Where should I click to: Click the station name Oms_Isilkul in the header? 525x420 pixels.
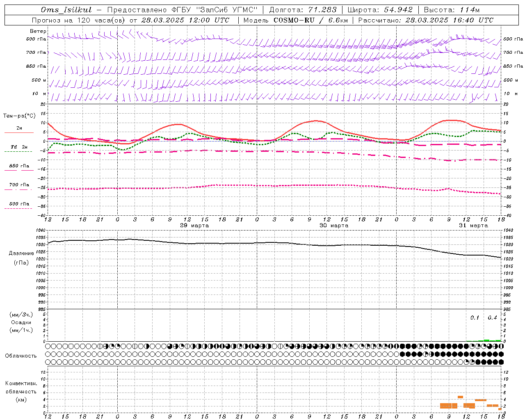66,10
